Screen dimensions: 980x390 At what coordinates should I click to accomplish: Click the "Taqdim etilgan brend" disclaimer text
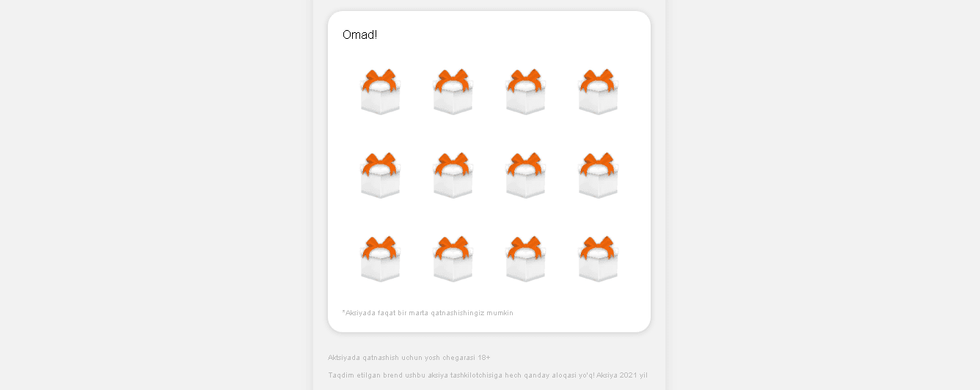pyautogui.click(x=461, y=375)
